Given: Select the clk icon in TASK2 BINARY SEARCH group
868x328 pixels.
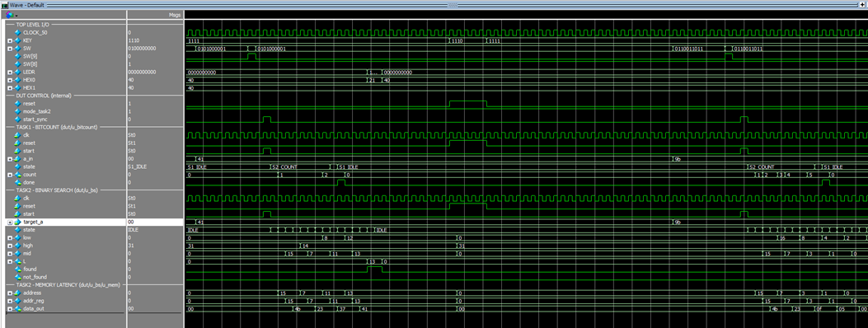Looking at the screenshot, I should click(17, 198).
